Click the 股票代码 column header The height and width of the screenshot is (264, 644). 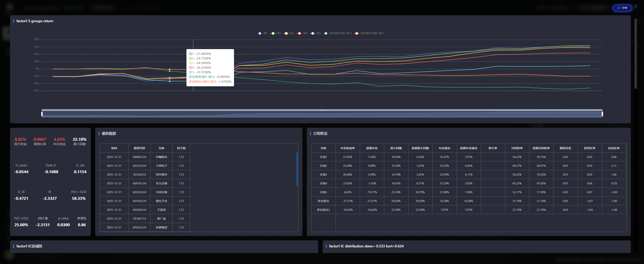(139, 148)
